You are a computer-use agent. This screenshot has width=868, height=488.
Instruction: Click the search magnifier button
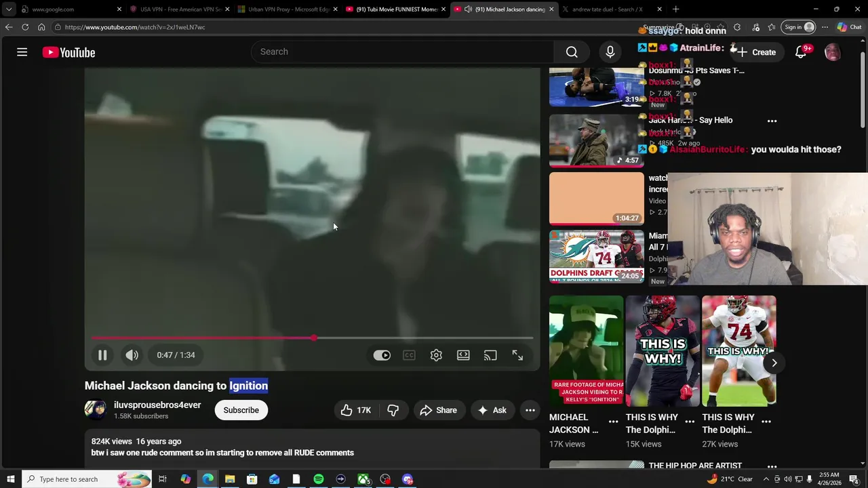[572, 52]
